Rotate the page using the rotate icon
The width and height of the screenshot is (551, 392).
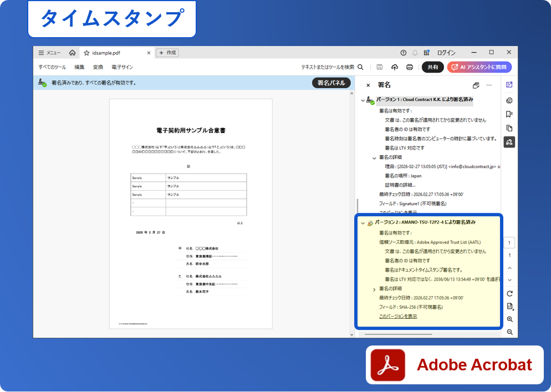coord(509,293)
